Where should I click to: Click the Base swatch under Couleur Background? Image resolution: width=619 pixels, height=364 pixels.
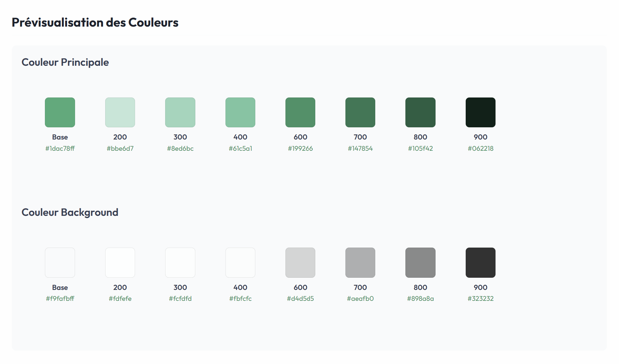point(60,262)
